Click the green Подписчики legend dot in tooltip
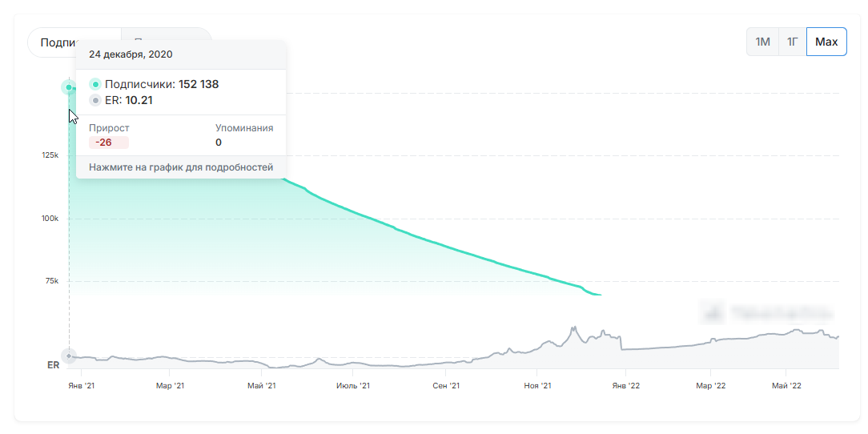This screenshot has height=434, width=868. [x=95, y=84]
